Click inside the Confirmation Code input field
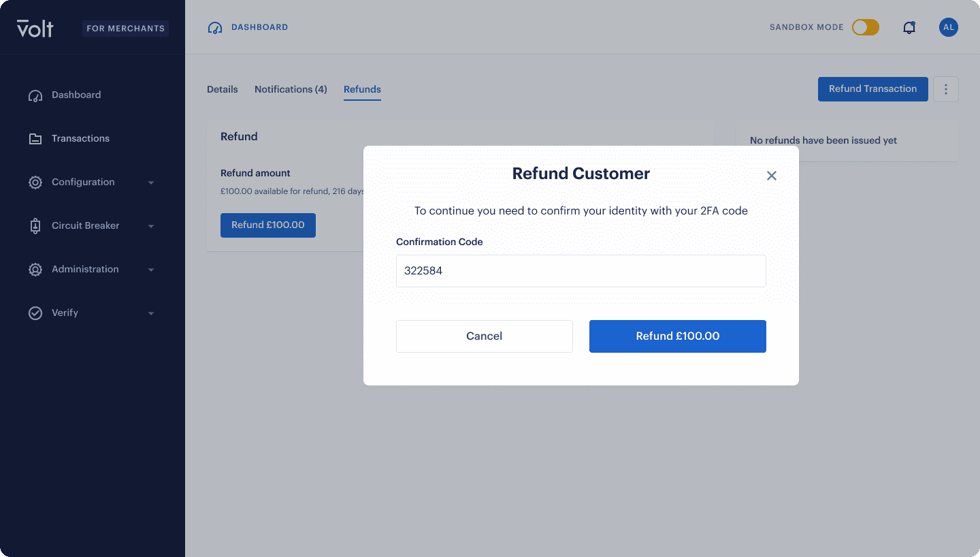The image size is (980, 557). (x=581, y=270)
